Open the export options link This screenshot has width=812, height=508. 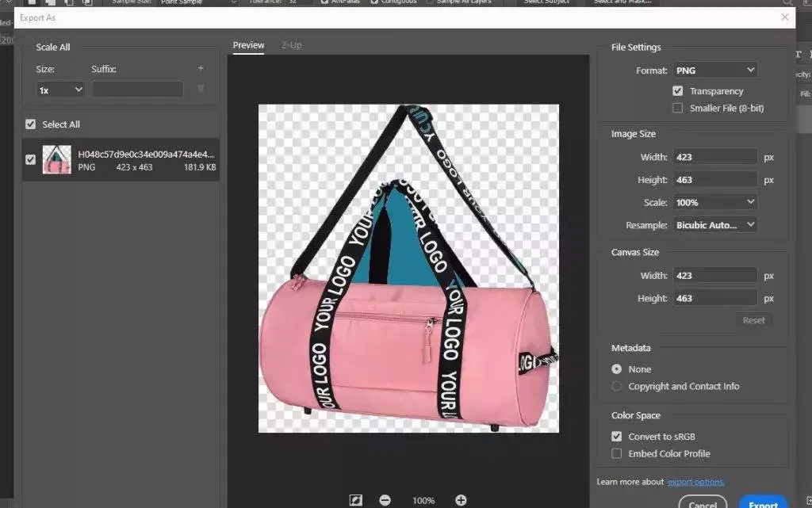(696, 481)
